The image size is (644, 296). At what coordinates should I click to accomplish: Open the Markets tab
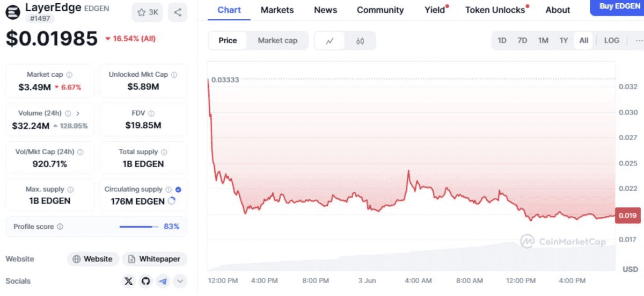pyautogui.click(x=277, y=10)
